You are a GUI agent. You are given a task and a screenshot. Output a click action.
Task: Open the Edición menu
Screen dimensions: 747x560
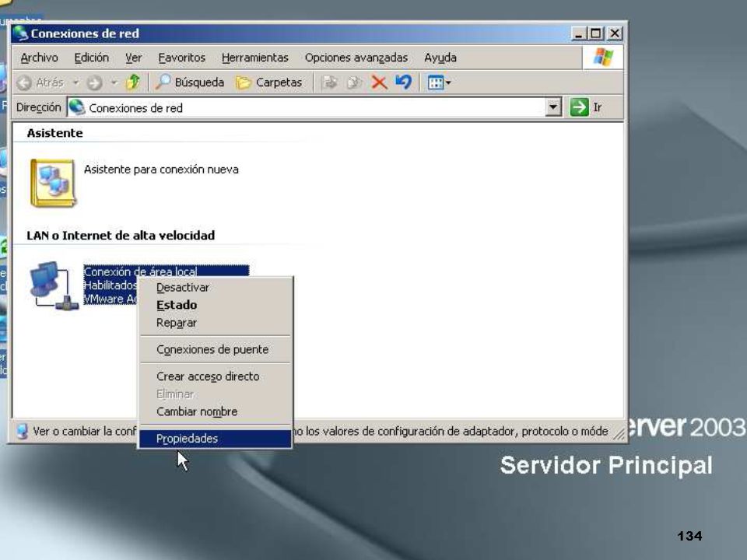point(92,58)
